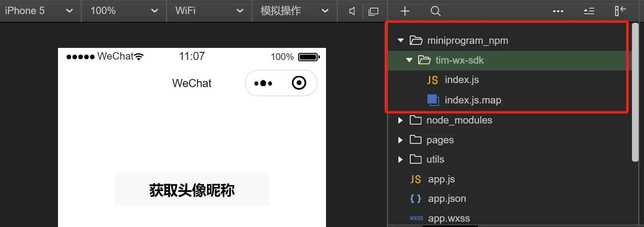Click the 11:07 time in simulator status bar
Viewport: 644px width, 227px height.
[192, 56]
